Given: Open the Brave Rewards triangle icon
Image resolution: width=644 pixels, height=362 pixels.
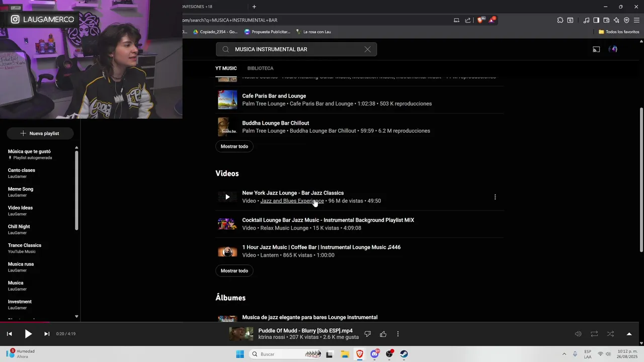Looking at the screenshot, I should 492,20.
